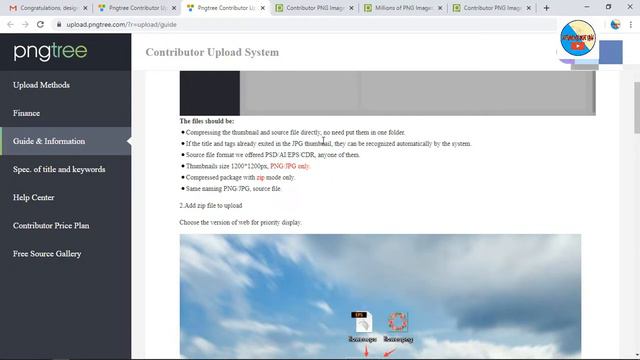Click the browser profile avatar icon
The image size is (640, 360).
click(616, 24)
